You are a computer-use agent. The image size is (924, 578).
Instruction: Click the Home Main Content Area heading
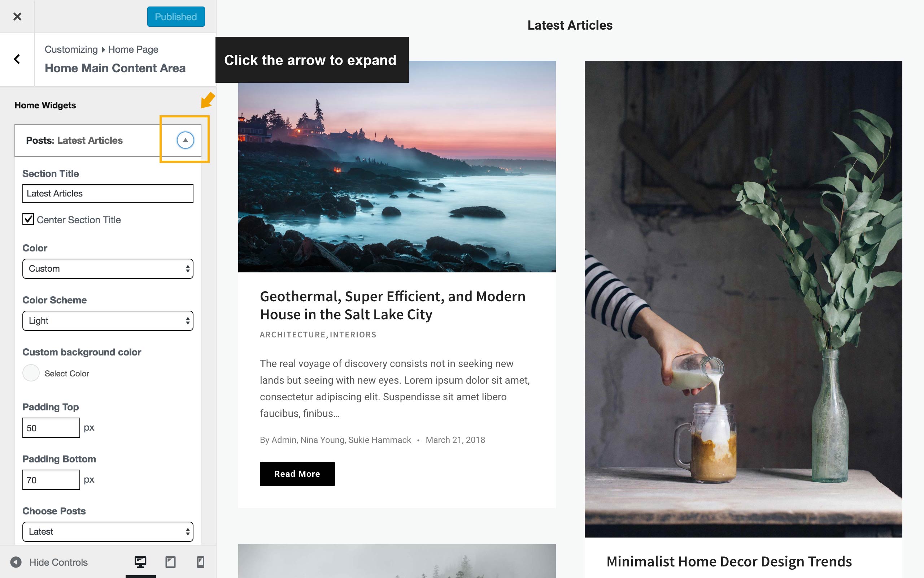(115, 68)
